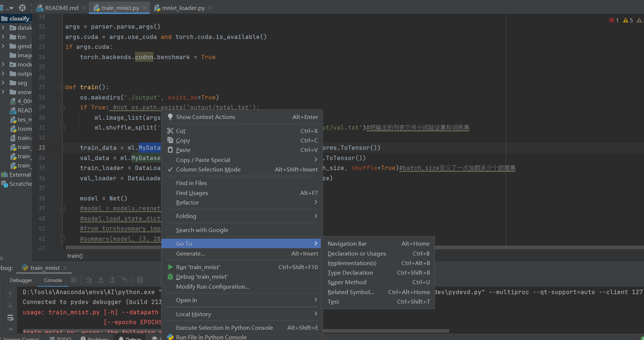Switch to the Console tab
The image size is (644, 340).
tap(53, 280)
